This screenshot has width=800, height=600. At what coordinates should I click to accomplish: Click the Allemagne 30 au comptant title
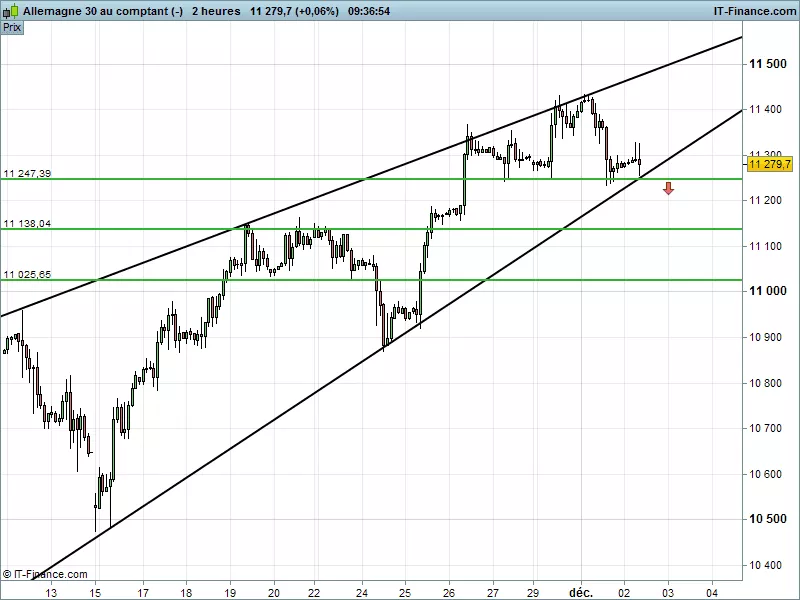click(x=103, y=11)
